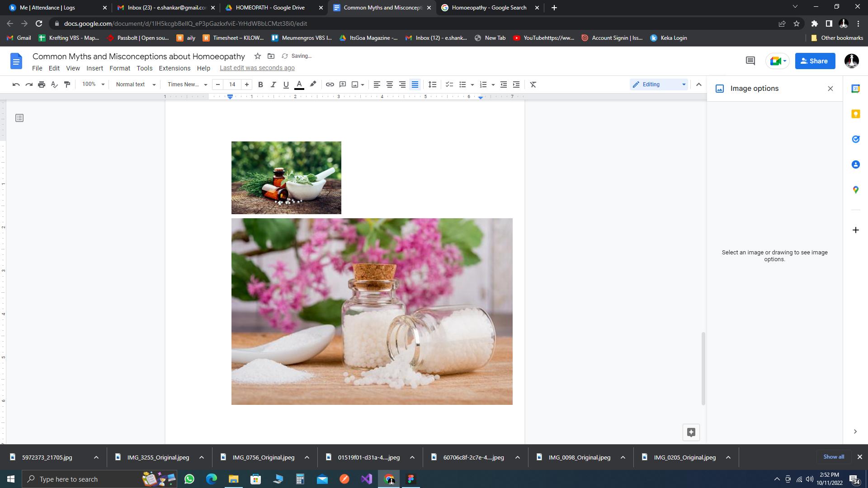Show document outline icon

coord(19,118)
